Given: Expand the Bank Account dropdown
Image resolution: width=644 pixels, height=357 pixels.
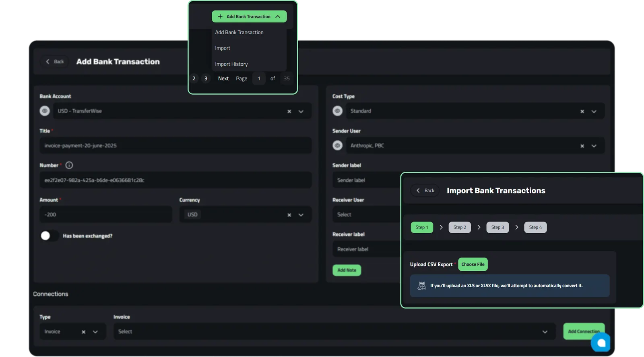Looking at the screenshot, I should 301,112.
